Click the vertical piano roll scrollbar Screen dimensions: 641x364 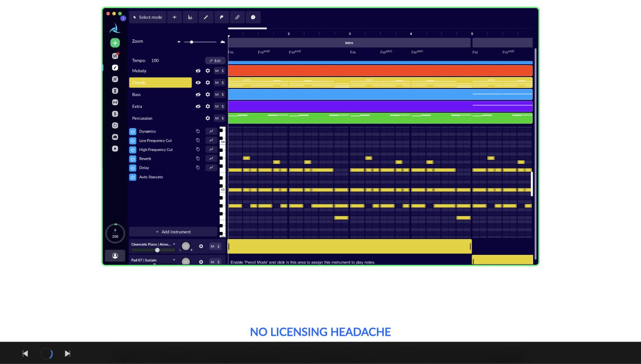(532, 184)
